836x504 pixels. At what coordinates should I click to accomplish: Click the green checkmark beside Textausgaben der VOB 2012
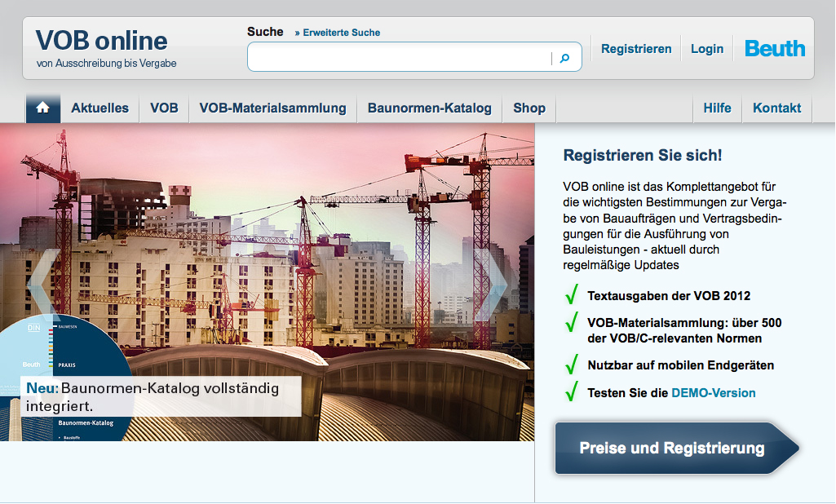571,295
